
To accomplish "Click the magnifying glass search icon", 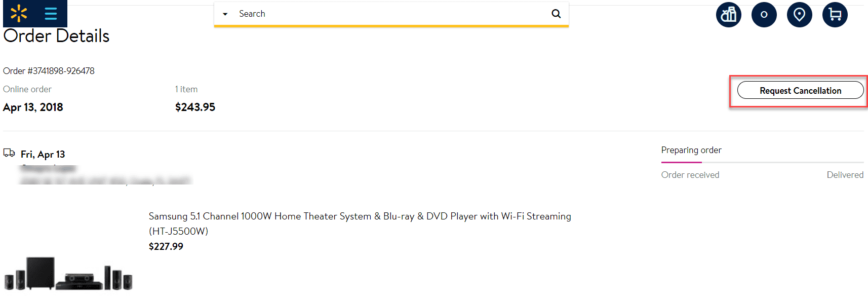I will (556, 14).
